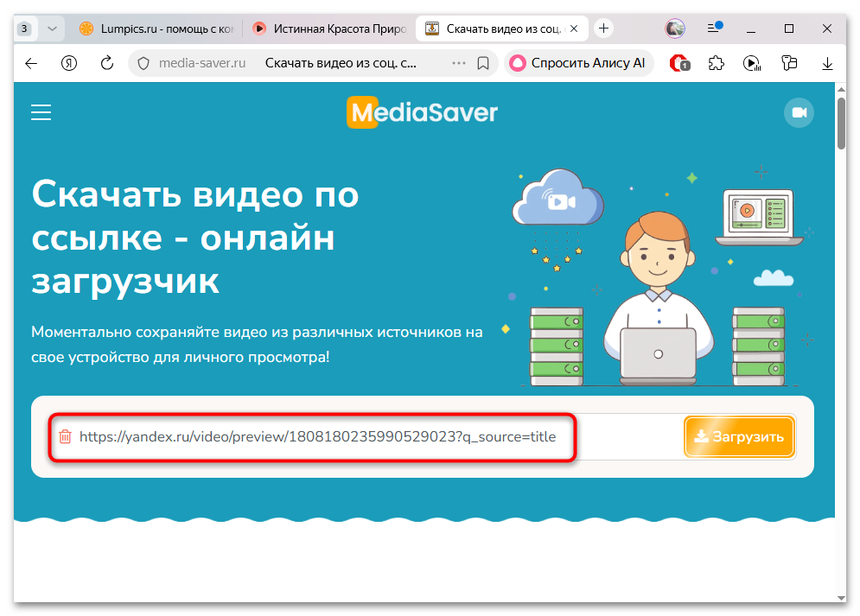
Task: Click the video camera icon in header
Action: 799,112
